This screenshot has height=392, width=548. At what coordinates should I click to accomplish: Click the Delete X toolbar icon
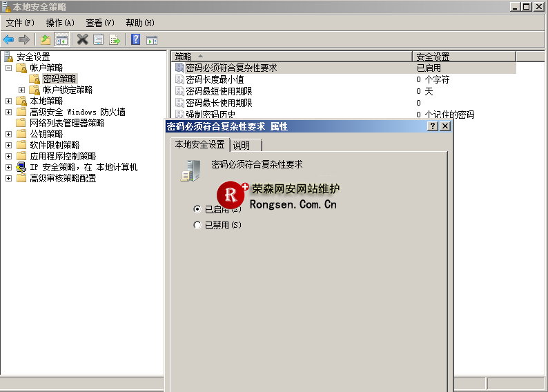82,39
